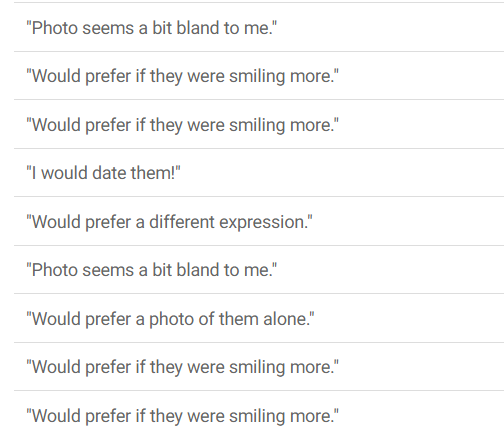The image size is (504, 436).
Task: Click the word "date" in the comment list
Action: (x=109, y=173)
